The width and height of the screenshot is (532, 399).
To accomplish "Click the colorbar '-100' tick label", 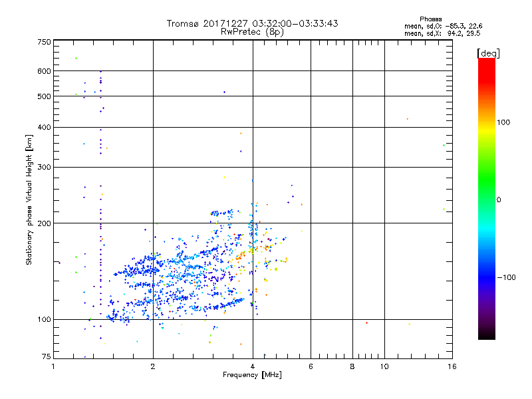I will click(x=506, y=277).
